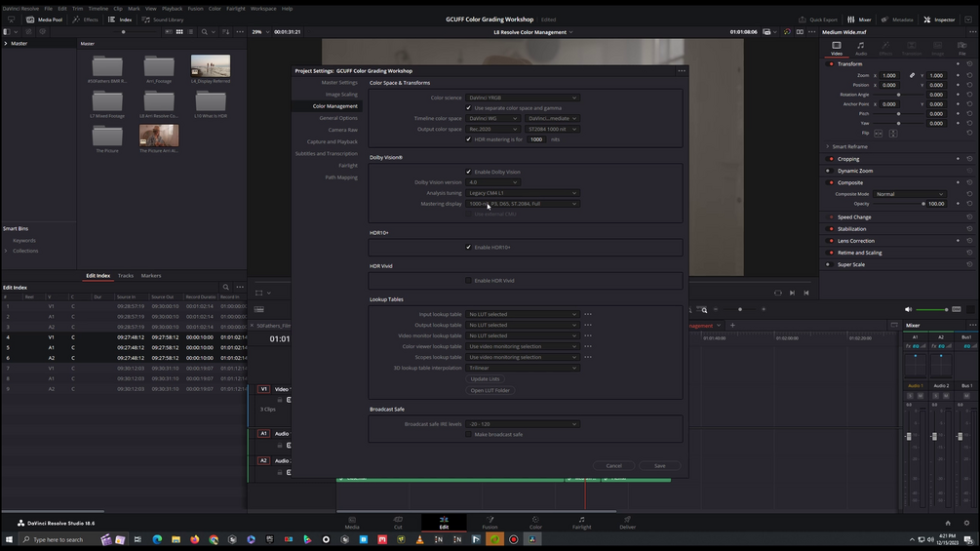Open the Effects panel button
Image resolution: width=980 pixels, height=551 pixels.
(x=86, y=20)
